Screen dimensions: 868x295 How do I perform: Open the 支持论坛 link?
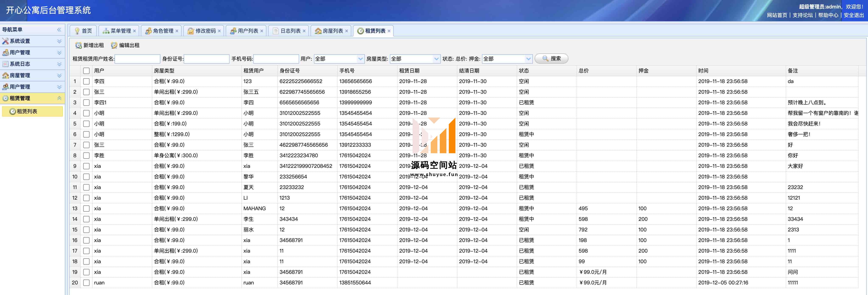[803, 15]
